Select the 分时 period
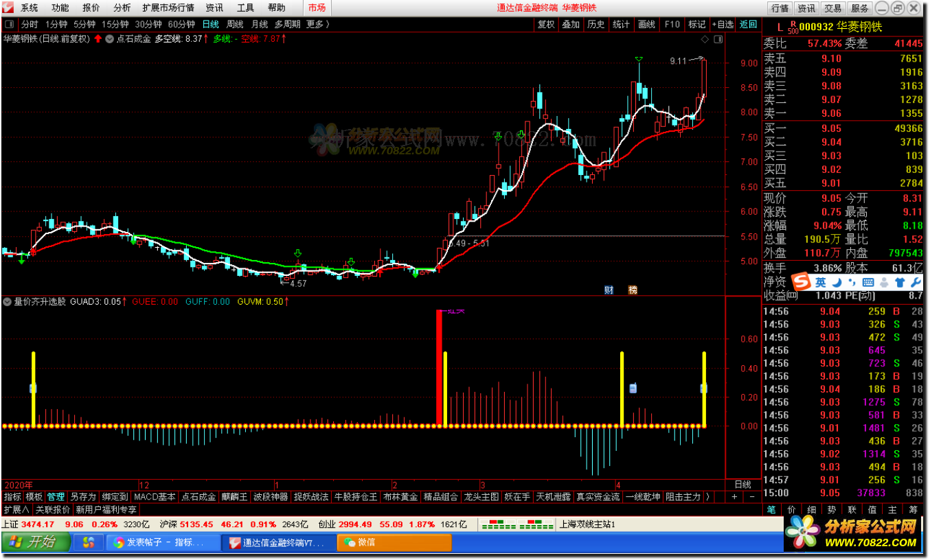930x560 pixels. pos(30,24)
